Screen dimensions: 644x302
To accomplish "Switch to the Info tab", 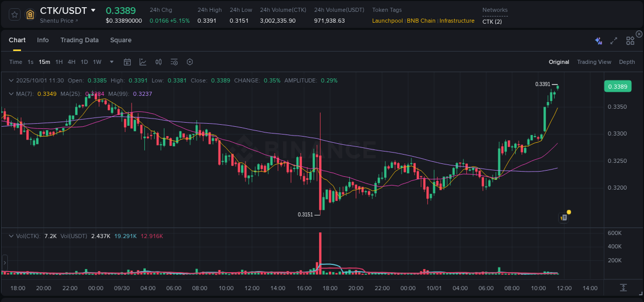I will (43, 40).
